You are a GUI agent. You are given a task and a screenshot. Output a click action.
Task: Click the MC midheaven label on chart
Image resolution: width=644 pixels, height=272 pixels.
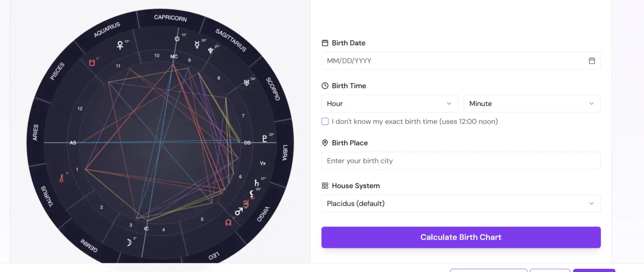point(174,56)
